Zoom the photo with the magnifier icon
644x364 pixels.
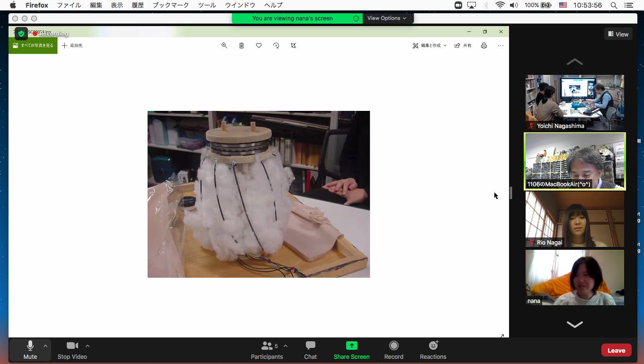224,45
